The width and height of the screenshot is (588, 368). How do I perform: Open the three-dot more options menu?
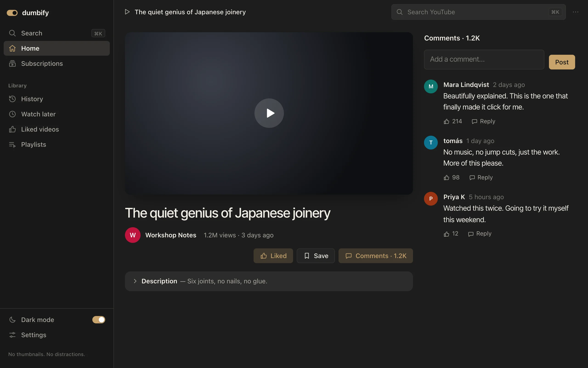(576, 12)
